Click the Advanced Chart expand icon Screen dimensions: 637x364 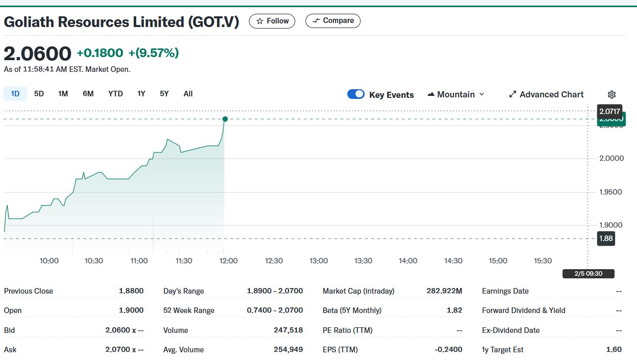tap(513, 94)
